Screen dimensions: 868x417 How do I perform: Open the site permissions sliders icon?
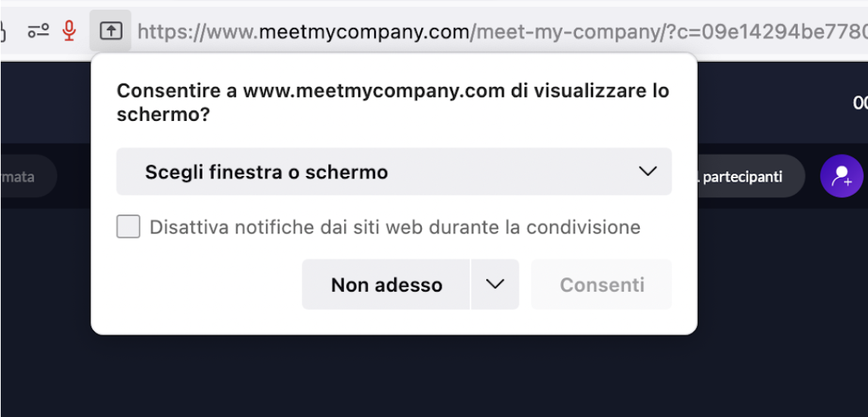click(38, 31)
